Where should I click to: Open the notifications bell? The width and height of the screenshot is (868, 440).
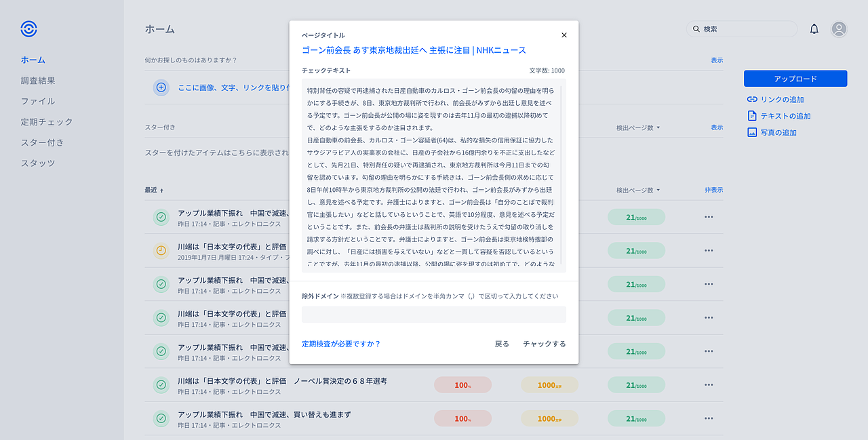pyautogui.click(x=814, y=29)
